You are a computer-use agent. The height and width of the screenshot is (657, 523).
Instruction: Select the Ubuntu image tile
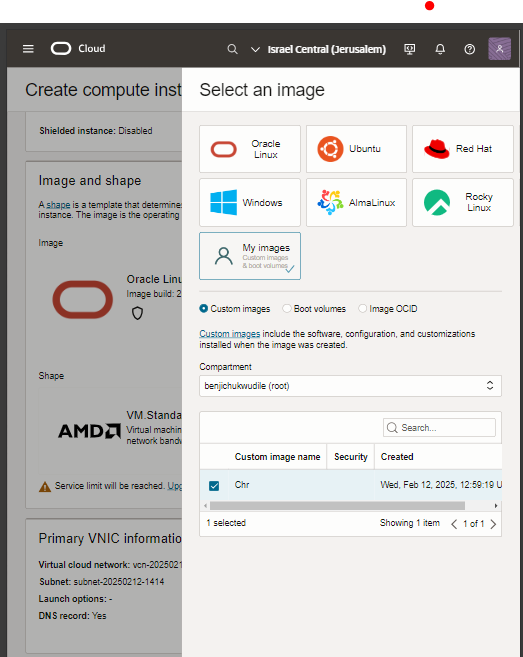tap(356, 149)
